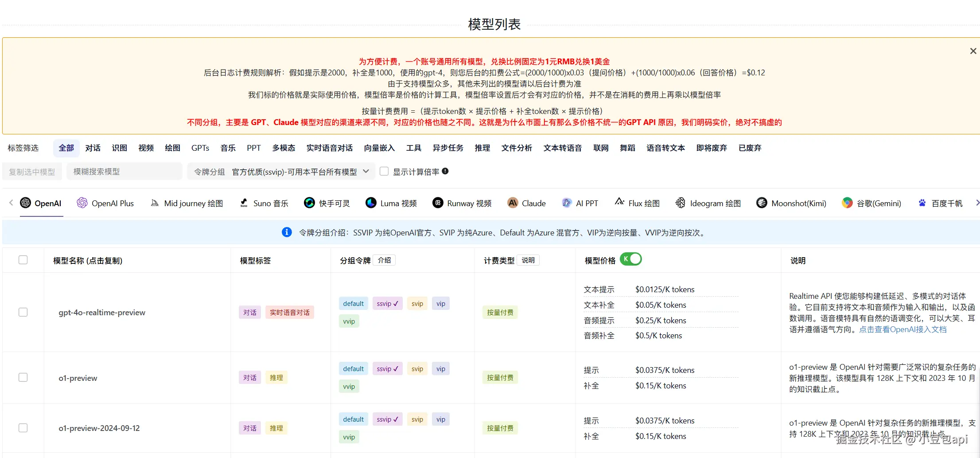Filter by the 异步任务 tag
Screen dimensions: 980x458
(x=448, y=148)
